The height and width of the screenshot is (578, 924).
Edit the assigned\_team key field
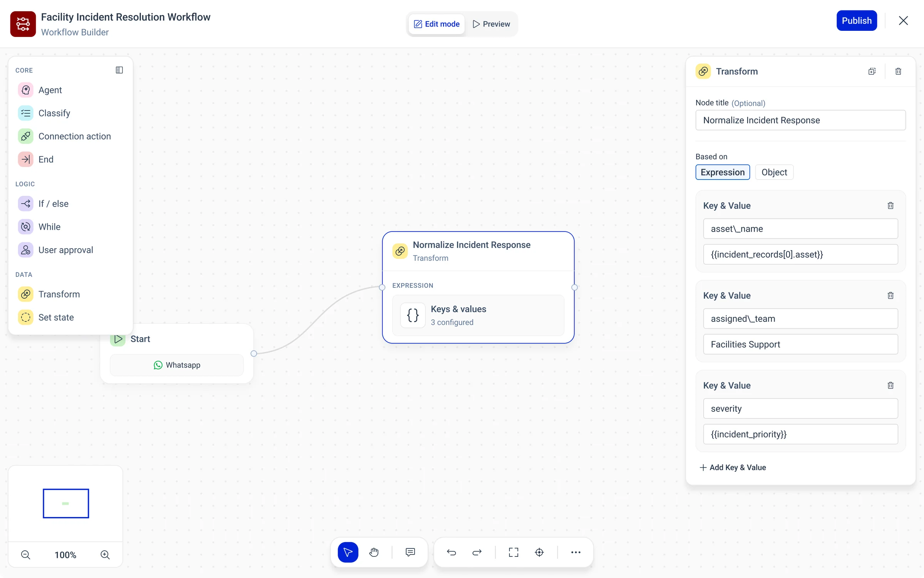tap(800, 319)
